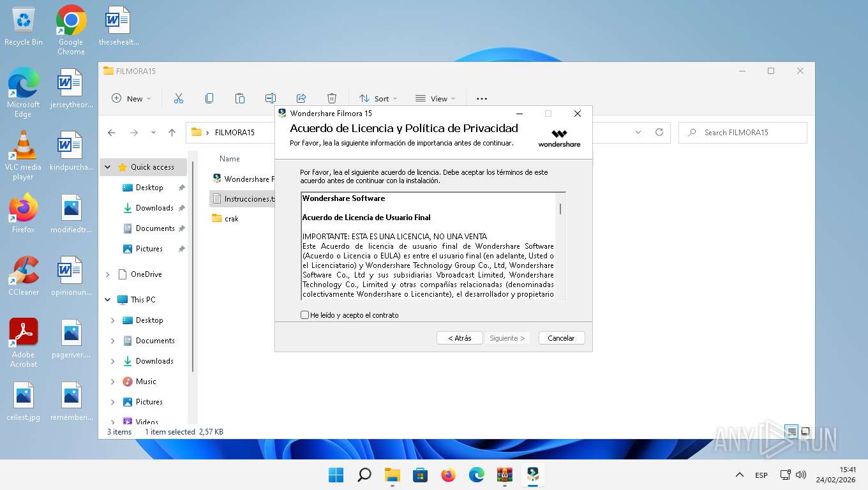Open Adobe Acrobat desktop shortcut
The image size is (868, 490).
pyautogui.click(x=24, y=343)
